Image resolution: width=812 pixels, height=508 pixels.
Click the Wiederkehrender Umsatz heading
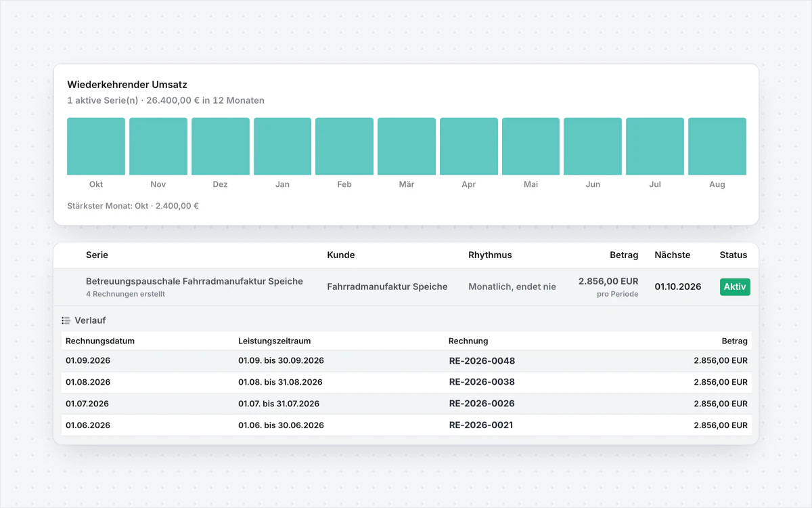click(x=127, y=85)
